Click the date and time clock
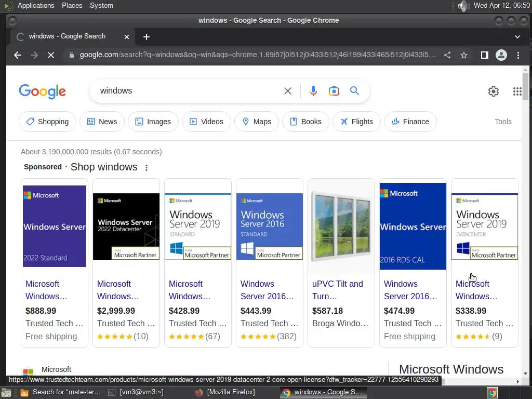The height and width of the screenshot is (399, 532). pyautogui.click(x=501, y=5)
